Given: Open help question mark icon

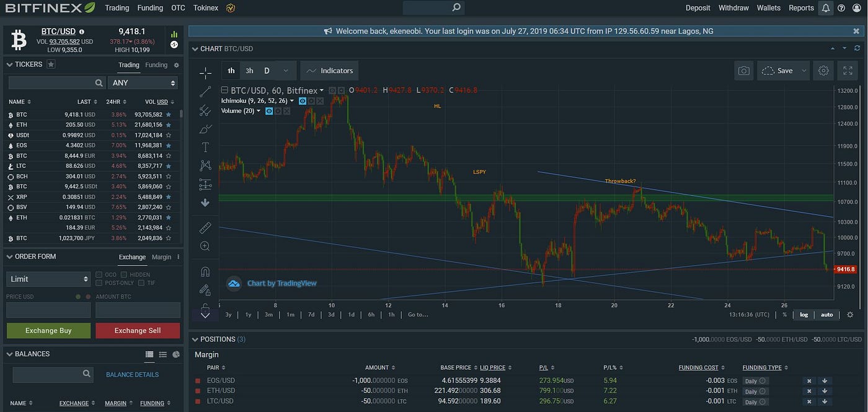Looking at the screenshot, I should click(841, 8).
